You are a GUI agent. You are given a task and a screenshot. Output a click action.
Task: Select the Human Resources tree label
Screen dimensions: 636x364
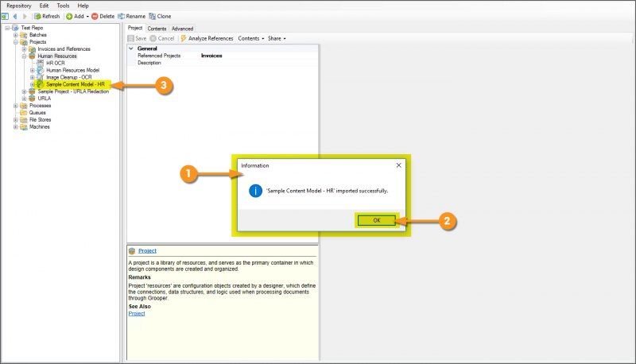click(x=57, y=56)
